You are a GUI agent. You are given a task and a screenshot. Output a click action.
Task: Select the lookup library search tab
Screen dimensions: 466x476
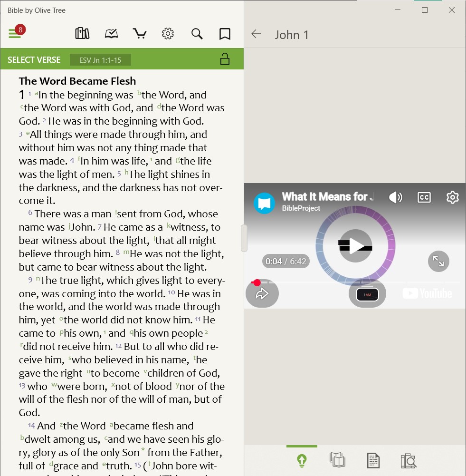click(409, 460)
